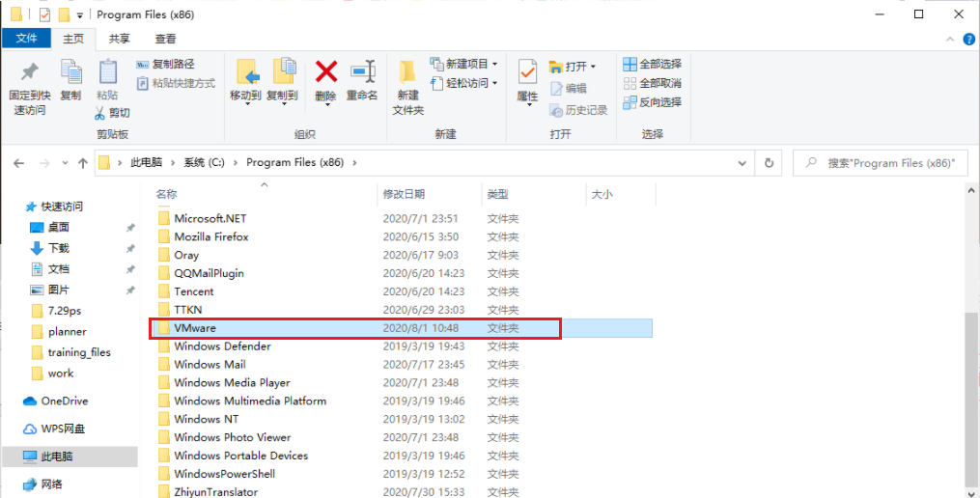Image resolution: width=980 pixels, height=498 pixels.
Task: Click the Help question mark icon
Action: click(969, 39)
